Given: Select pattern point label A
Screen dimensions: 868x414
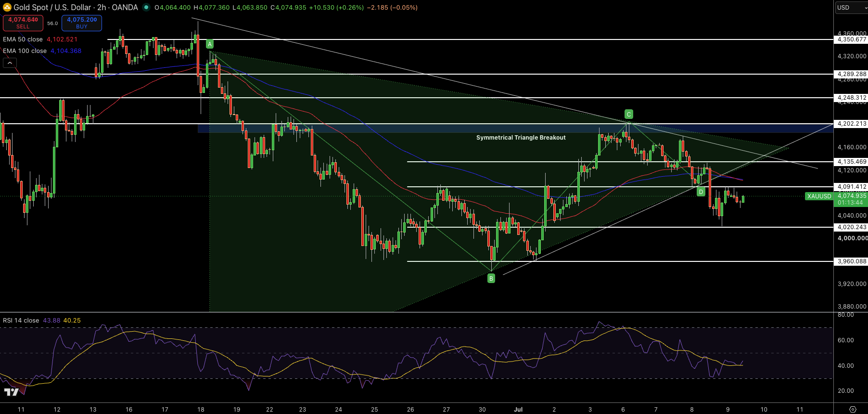Looking at the screenshot, I should pos(210,44).
